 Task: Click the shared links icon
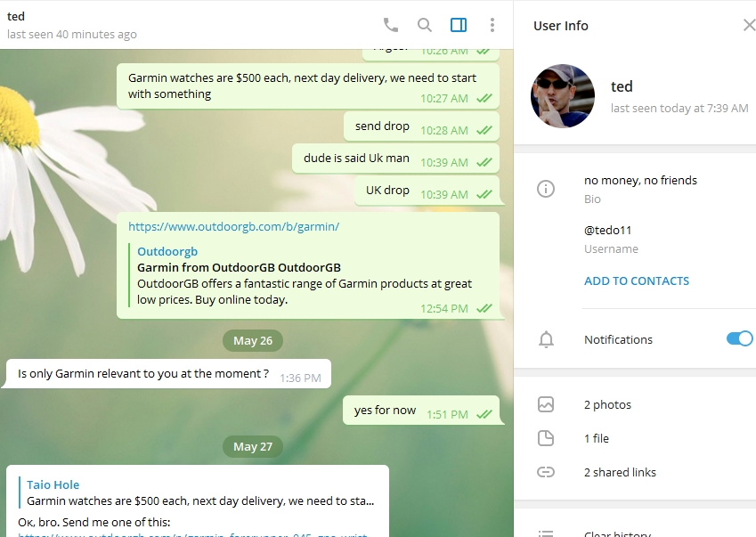(x=546, y=472)
